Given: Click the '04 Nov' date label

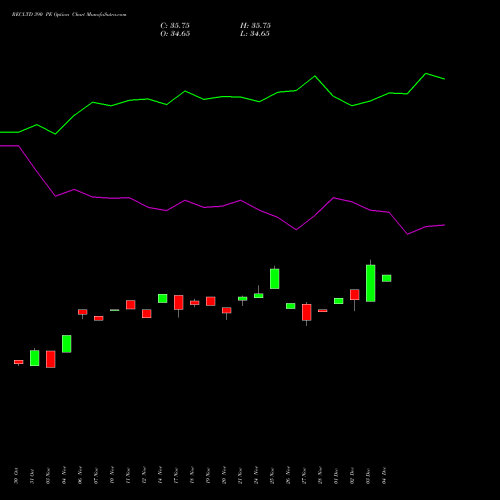Looking at the screenshot, I should point(64,476).
